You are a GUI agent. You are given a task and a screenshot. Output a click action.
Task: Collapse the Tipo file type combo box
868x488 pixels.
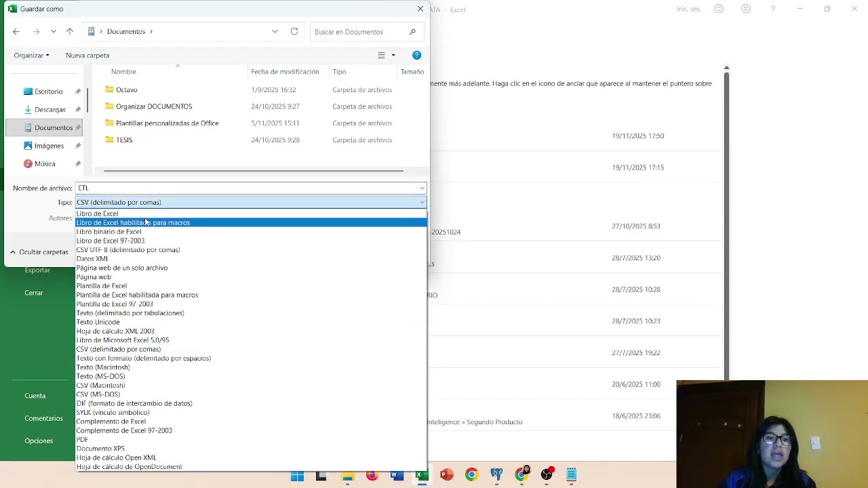tap(422, 202)
